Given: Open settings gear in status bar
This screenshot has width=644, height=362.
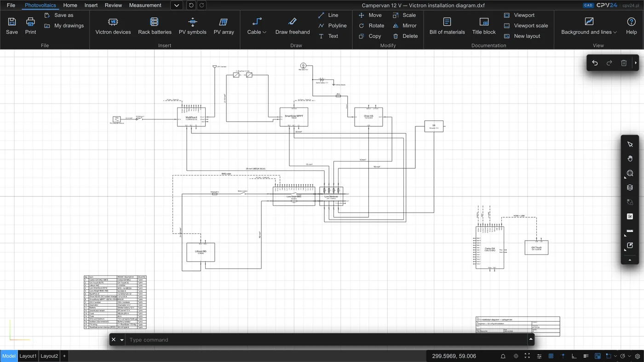Looking at the screenshot, I should (638, 356).
